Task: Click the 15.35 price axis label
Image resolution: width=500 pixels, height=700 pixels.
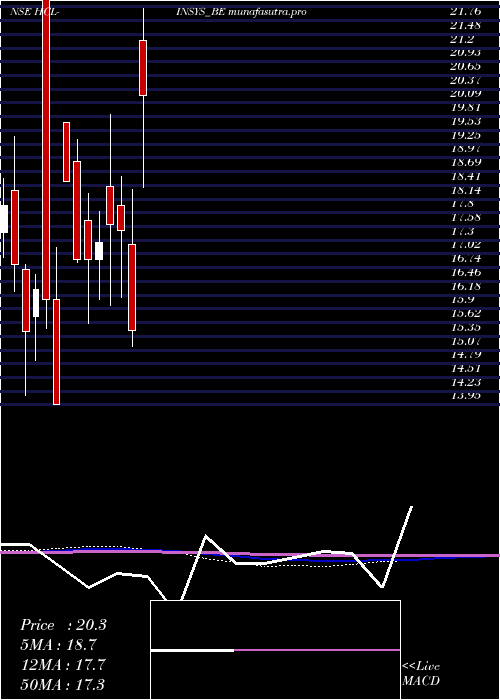Action: [466, 327]
